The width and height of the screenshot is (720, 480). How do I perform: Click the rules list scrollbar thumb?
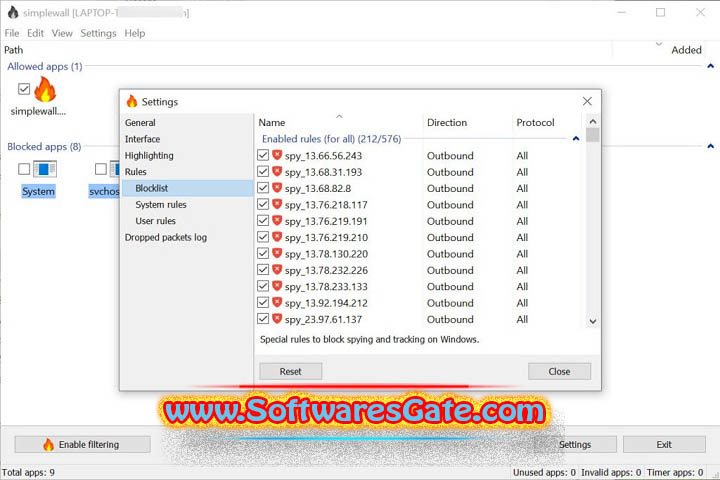593,135
